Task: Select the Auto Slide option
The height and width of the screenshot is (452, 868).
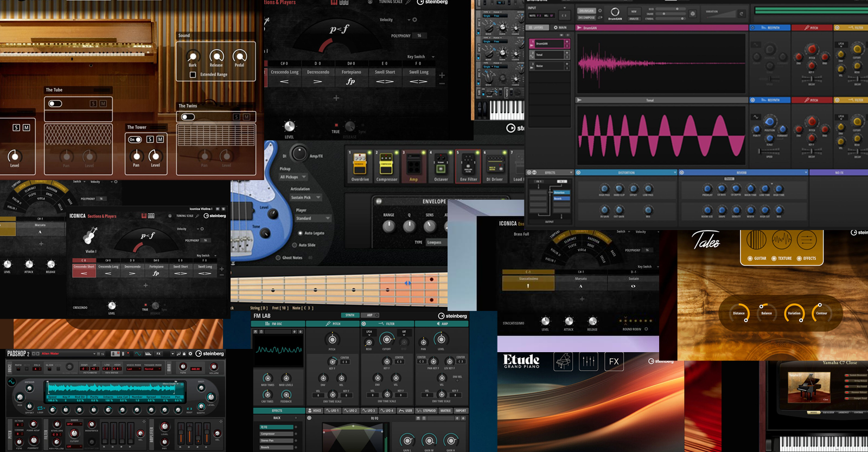Action: coord(295,245)
